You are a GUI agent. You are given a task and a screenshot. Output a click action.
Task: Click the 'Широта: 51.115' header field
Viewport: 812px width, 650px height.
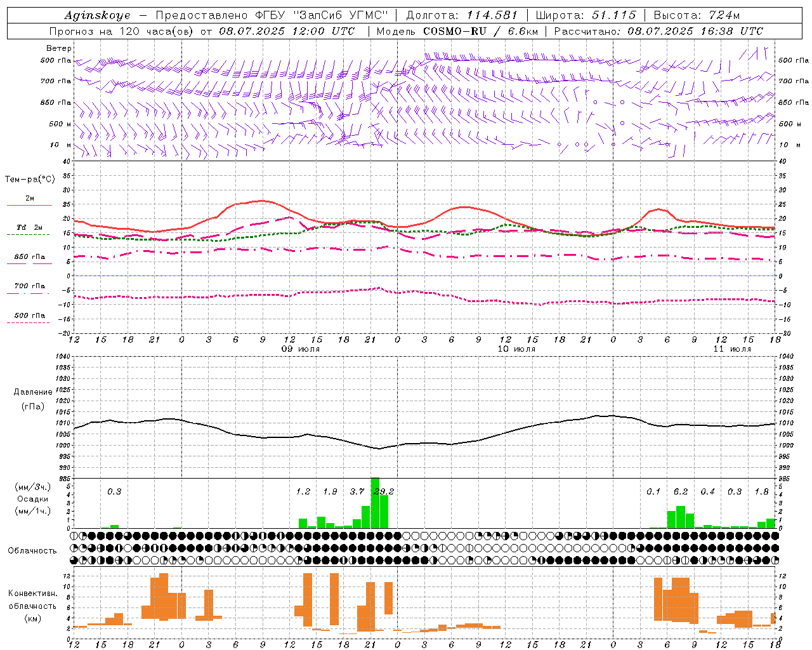point(586,15)
